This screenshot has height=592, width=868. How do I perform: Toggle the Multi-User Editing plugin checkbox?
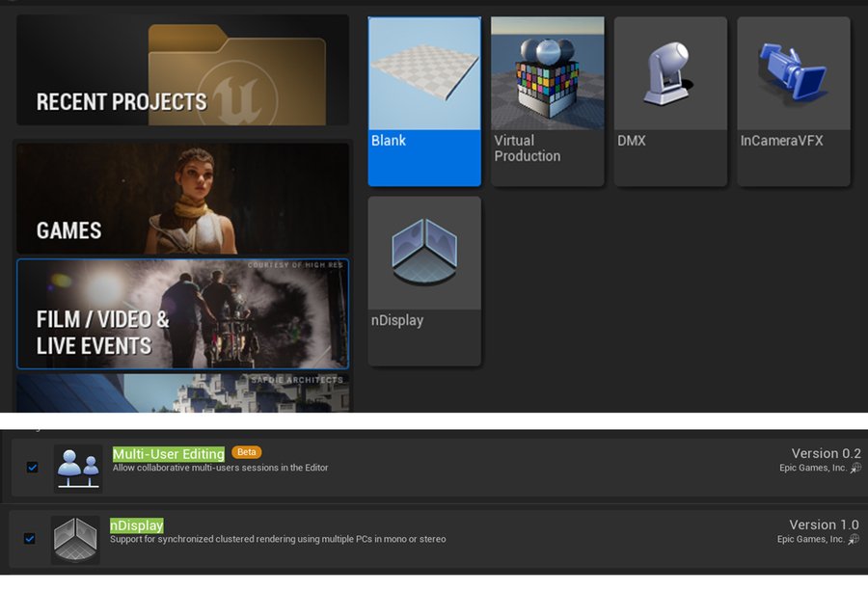click(x=33, y=468)
